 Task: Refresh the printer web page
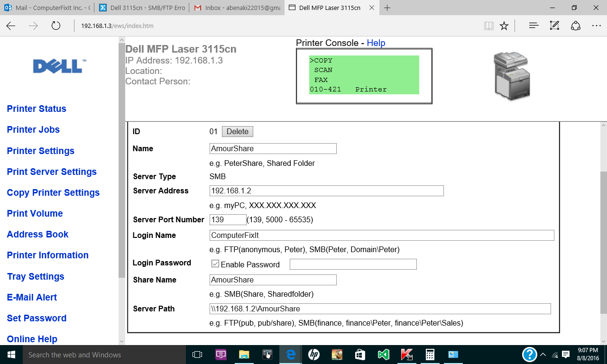click(56, 26)
